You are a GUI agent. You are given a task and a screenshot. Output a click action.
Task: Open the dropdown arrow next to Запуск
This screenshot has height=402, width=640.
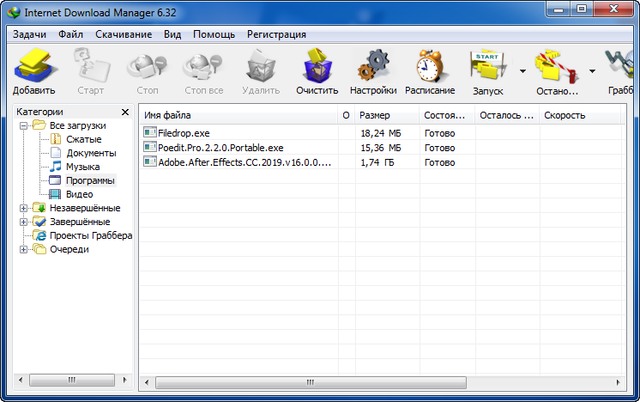pos(521,72)
